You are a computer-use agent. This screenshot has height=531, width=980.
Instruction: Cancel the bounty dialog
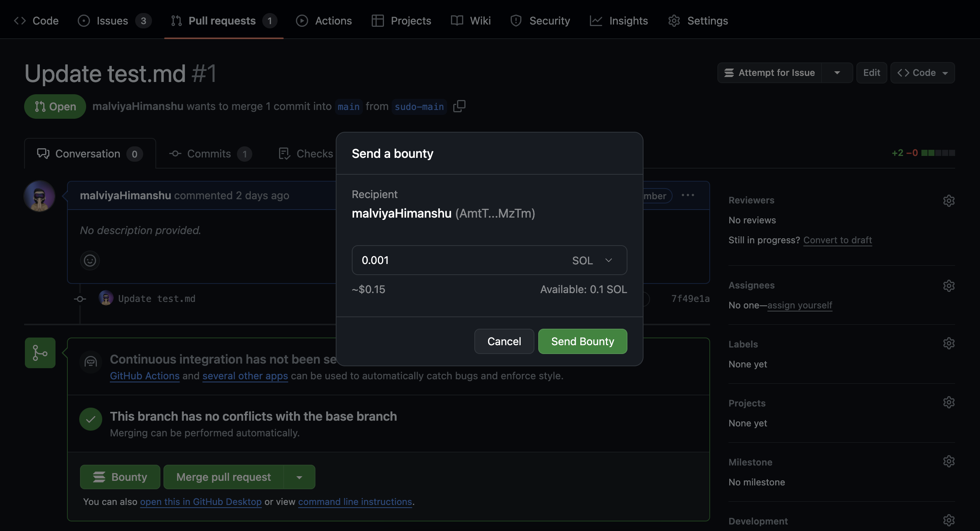coord(504,341)
